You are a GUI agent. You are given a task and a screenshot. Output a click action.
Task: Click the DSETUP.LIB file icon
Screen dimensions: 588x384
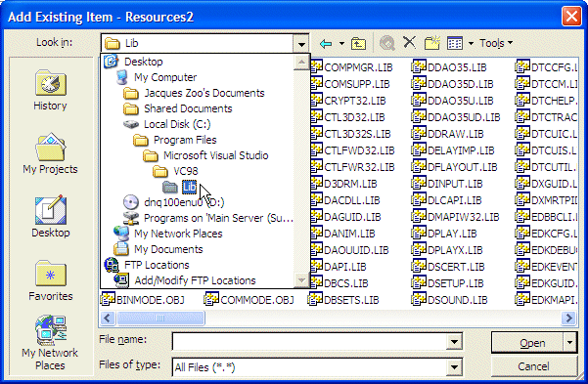[x=419, y=282]
